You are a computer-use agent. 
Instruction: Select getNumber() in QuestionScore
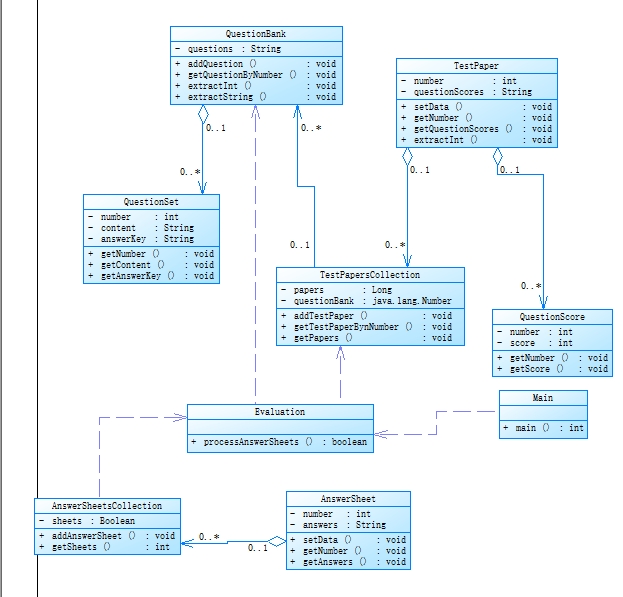click(552, 358)
